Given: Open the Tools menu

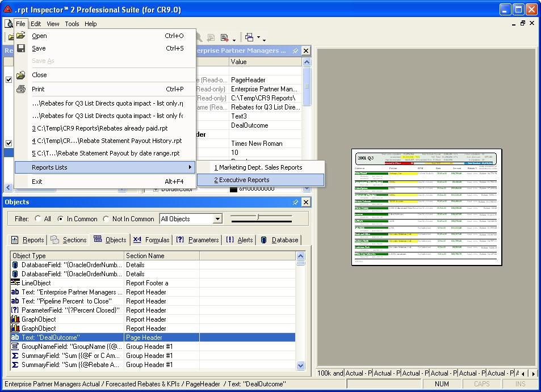Looking at the screenshot, I should (x=72, y=24).
